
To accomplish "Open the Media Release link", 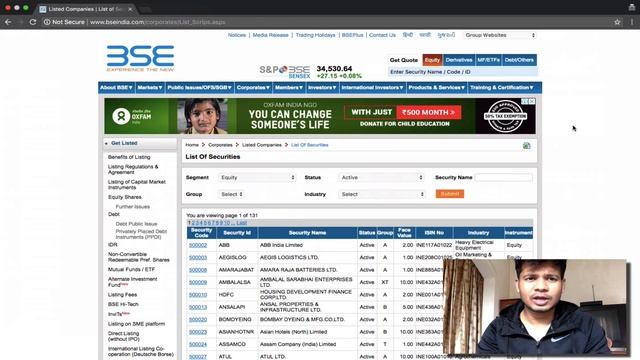I will pyautogui.click(x=270, y=35).
